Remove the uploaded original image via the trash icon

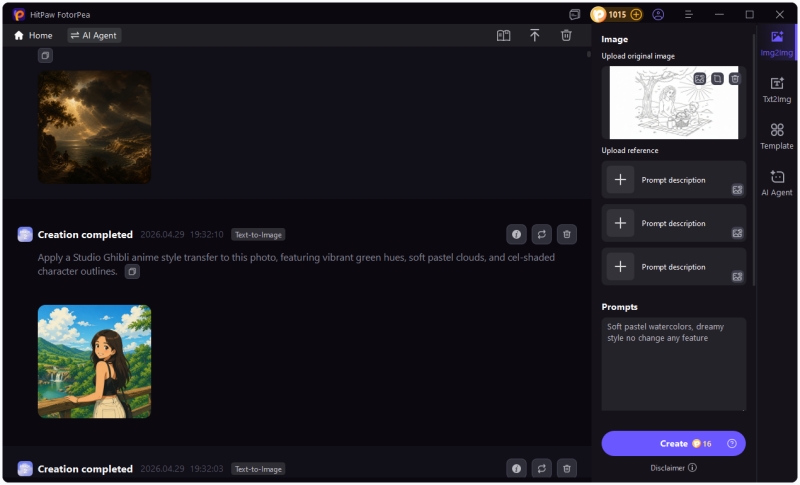tap(735, 79)
